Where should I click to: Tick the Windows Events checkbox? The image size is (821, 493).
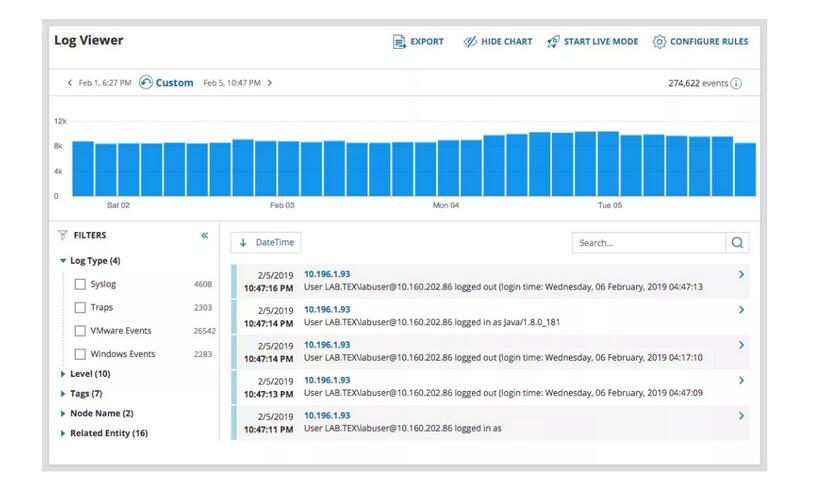click(x=80, y=354)
